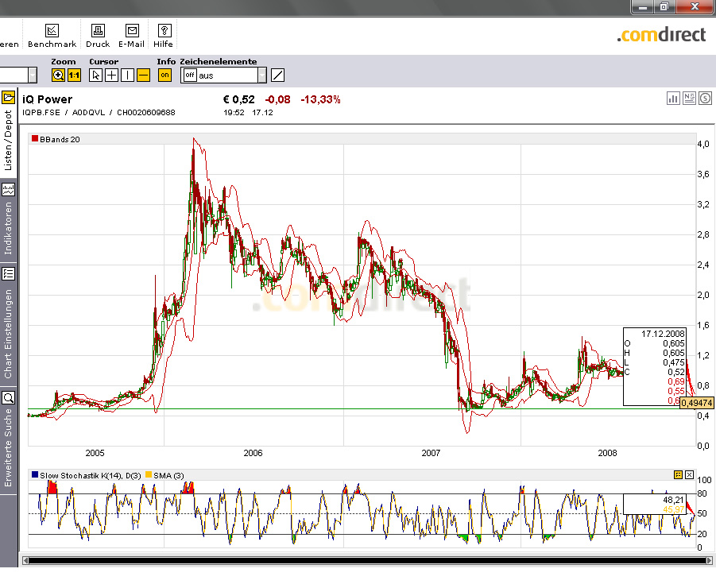Select the crosshair cursor tool

pyautogui.click(x=111, y=74)
